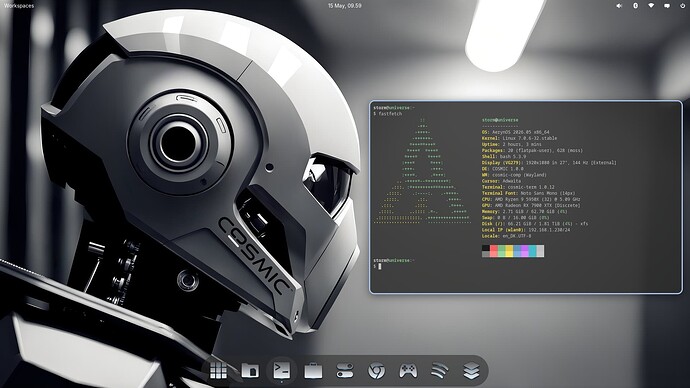Click the 'Memory' line in terminal output
Screen dimensions: 690x388
(525, 212)
